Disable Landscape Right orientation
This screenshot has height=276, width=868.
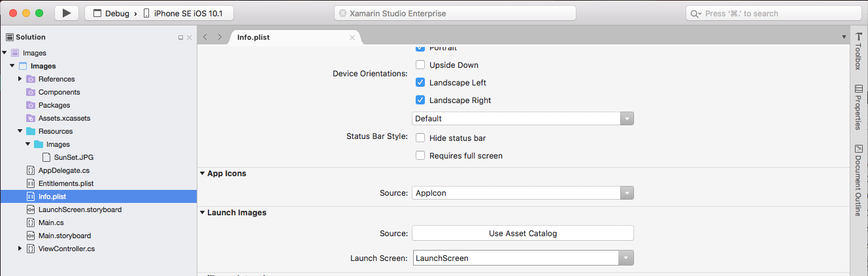tap(420, 100)
